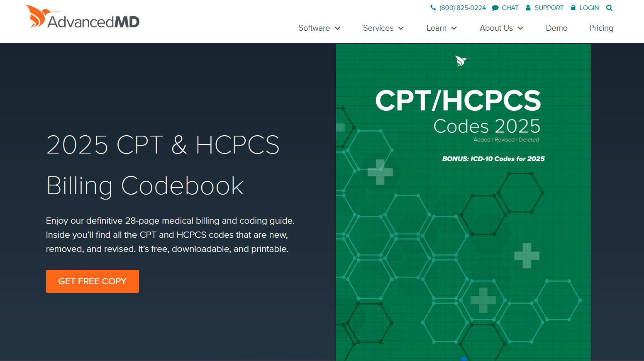Click the 2025 CPT & HCPCS Billing Codebook heading
This screenshot has height=361, width=644.
(163, 165)
